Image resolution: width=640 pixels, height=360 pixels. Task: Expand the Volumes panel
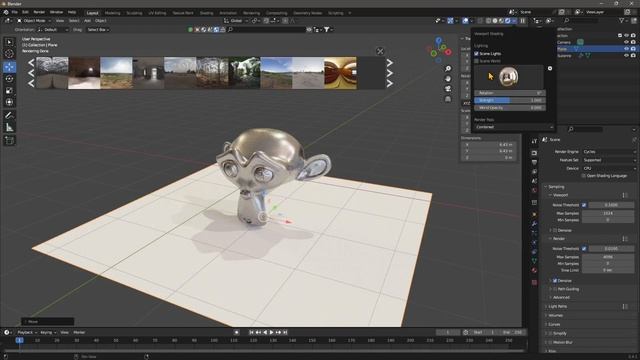pos(555,315)
